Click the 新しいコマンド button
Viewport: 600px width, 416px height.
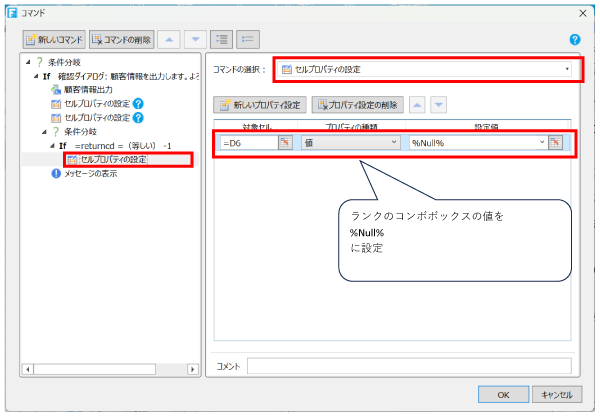pos(54,39)
